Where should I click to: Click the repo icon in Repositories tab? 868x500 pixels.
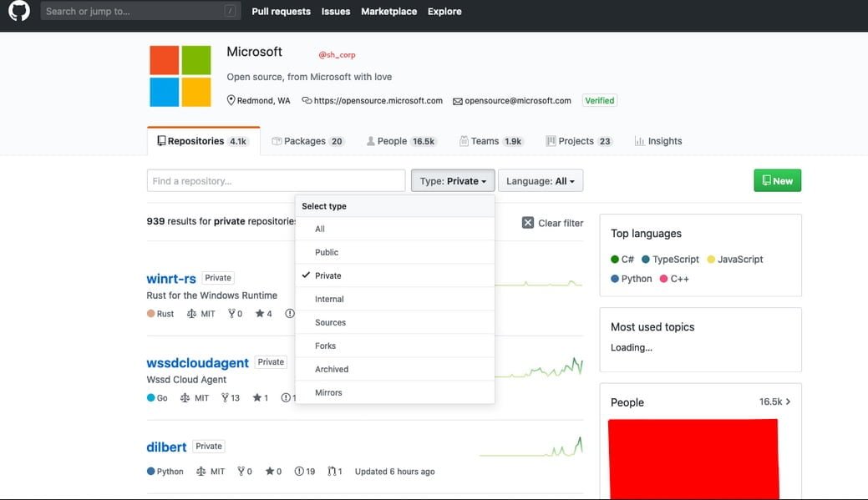[x=161, y=141]
